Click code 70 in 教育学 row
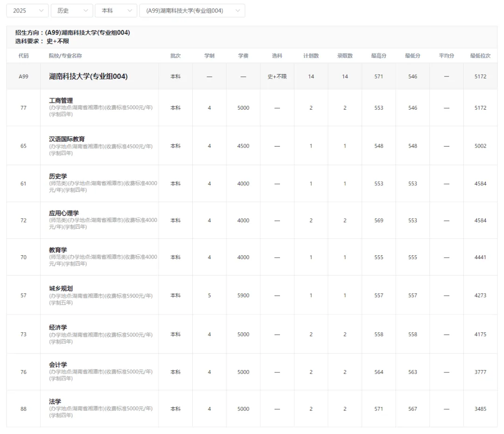The image size is (504, 434). (23, 257)
